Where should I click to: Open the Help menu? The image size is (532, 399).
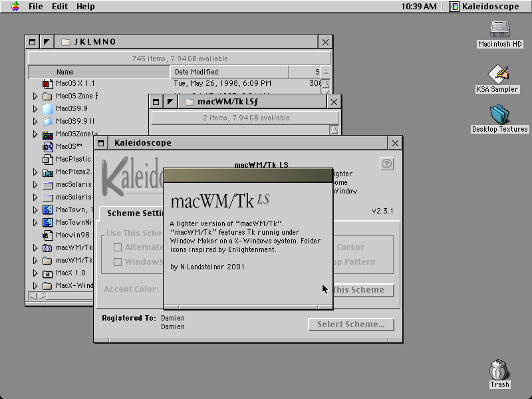pos(85,7)
